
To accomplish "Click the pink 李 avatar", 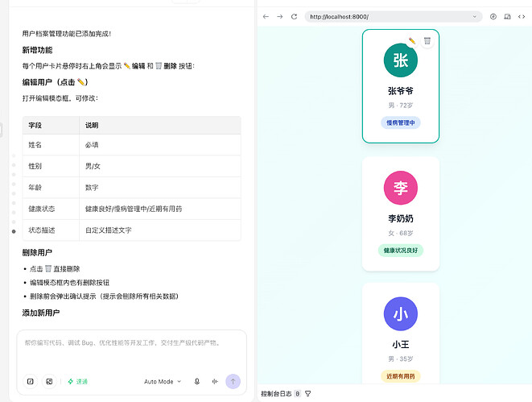I will 401,188.
